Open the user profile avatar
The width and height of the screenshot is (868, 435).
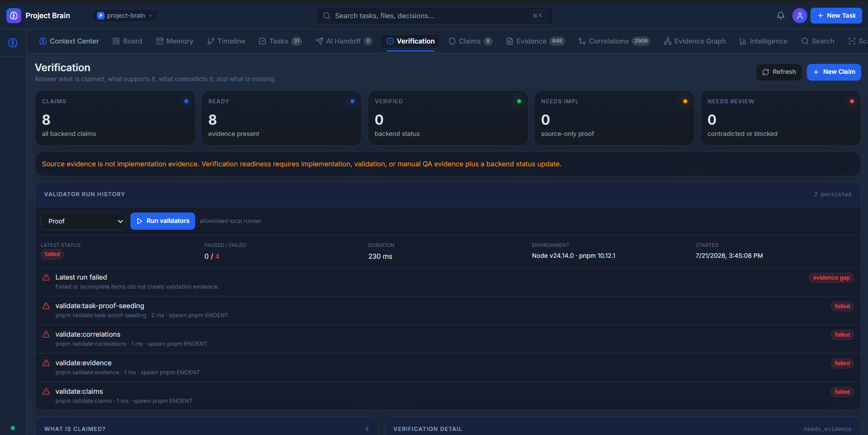pos(800,15)
